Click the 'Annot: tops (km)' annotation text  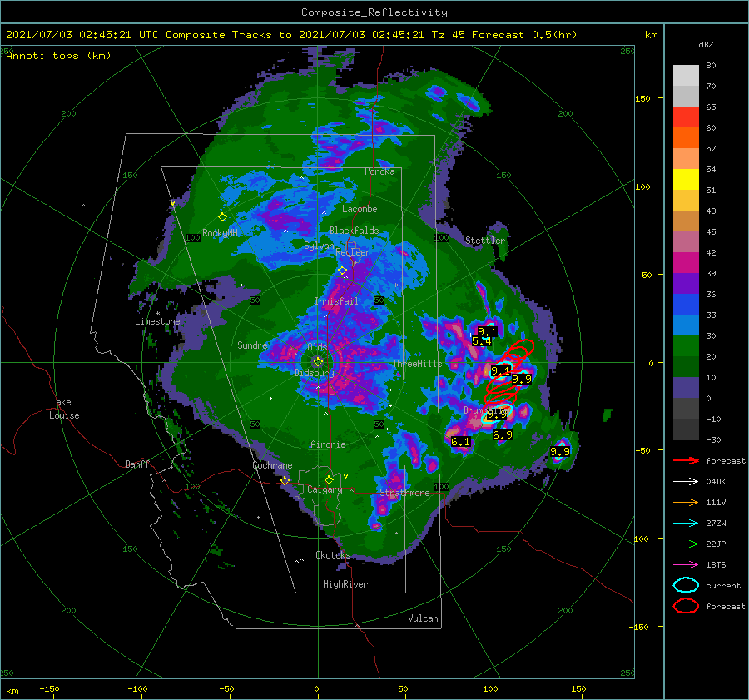tap(58, 56)
